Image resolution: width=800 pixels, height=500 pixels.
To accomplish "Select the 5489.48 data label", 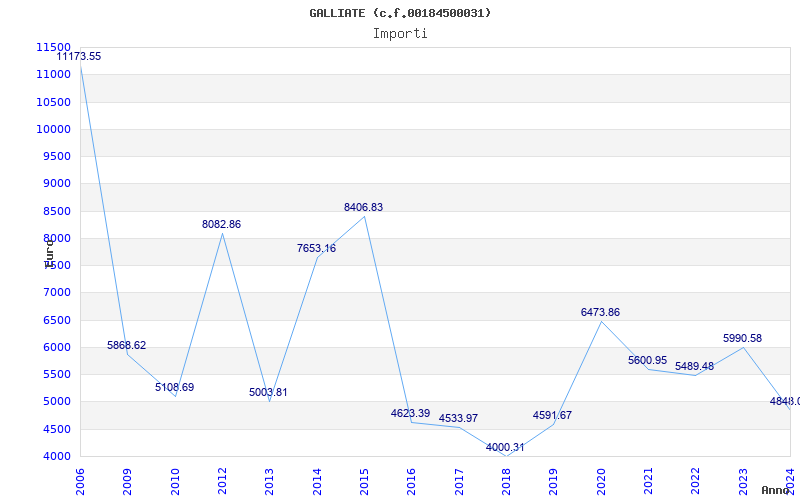I will click(x=694, y=366).
